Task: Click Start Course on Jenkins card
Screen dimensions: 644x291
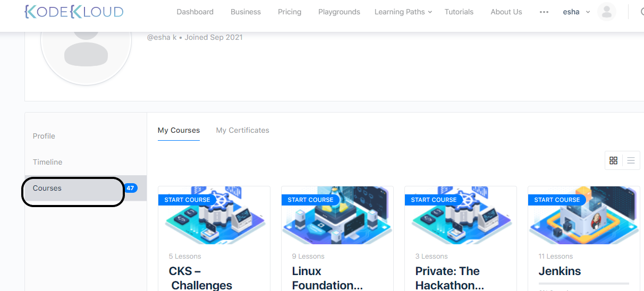Action: coord(557,200)
